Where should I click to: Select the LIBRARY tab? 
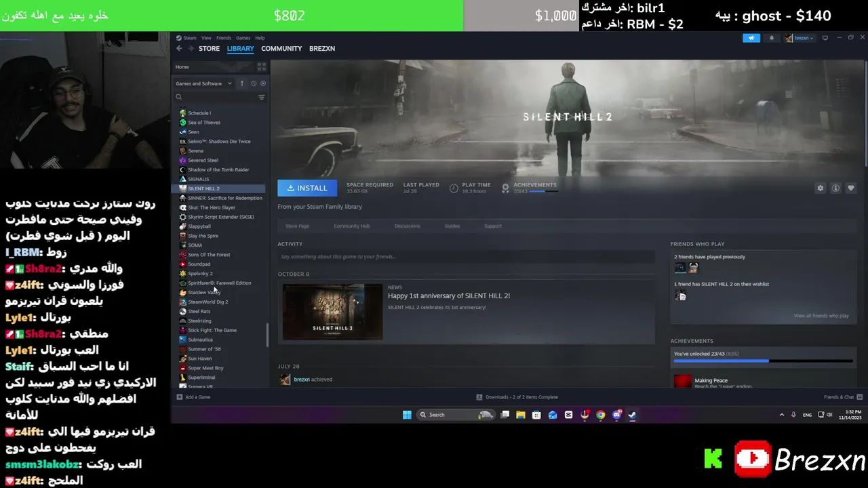click(240, 49)
